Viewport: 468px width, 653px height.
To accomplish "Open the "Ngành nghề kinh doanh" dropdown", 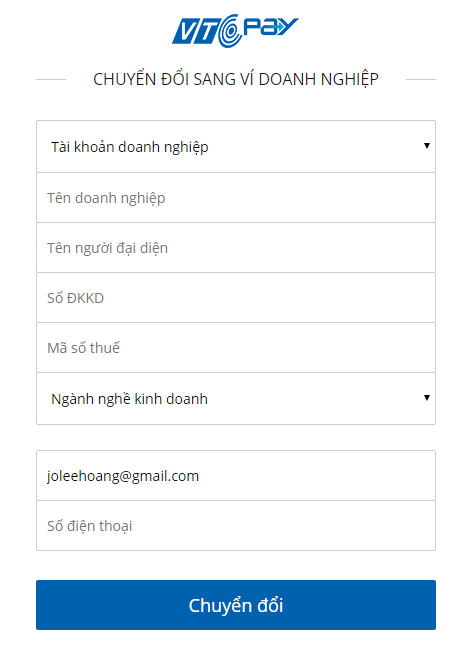I will coord(236,399).
